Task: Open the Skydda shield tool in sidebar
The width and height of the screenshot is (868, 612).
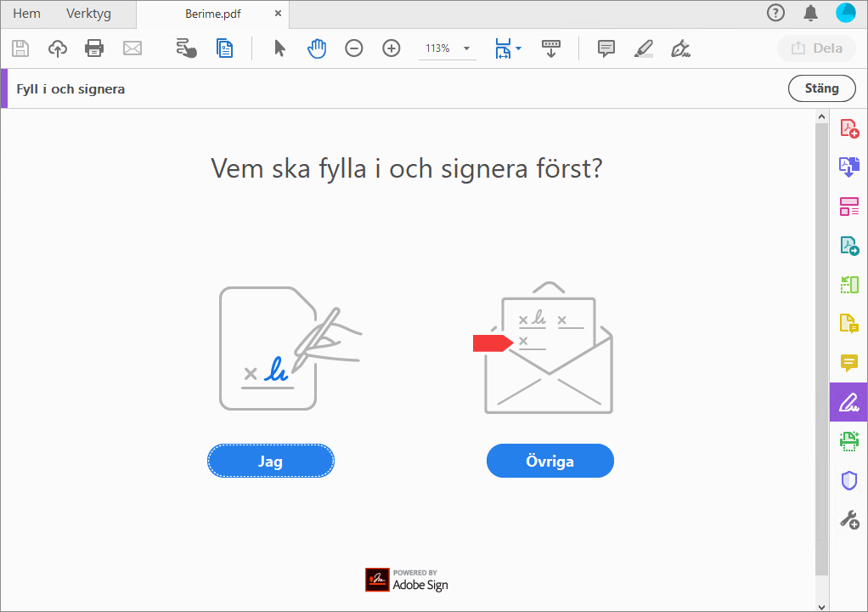Action: click(x=848, y=480)
